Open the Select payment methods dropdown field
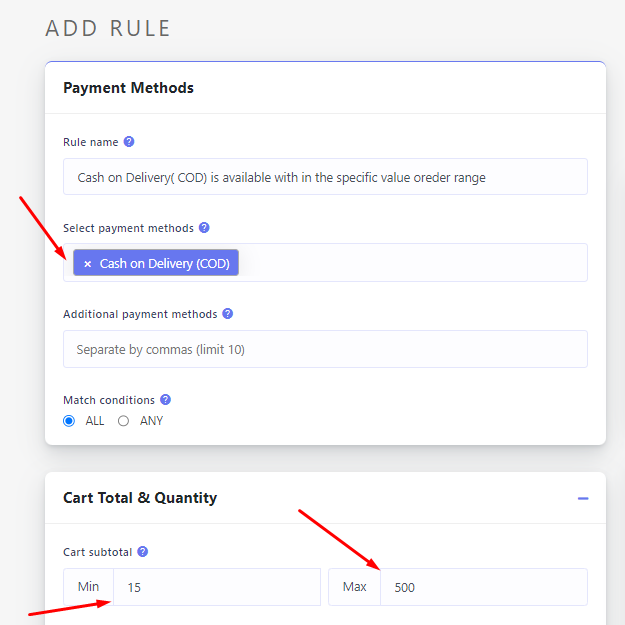Viewport: 625px width, 625px height. 410,263
